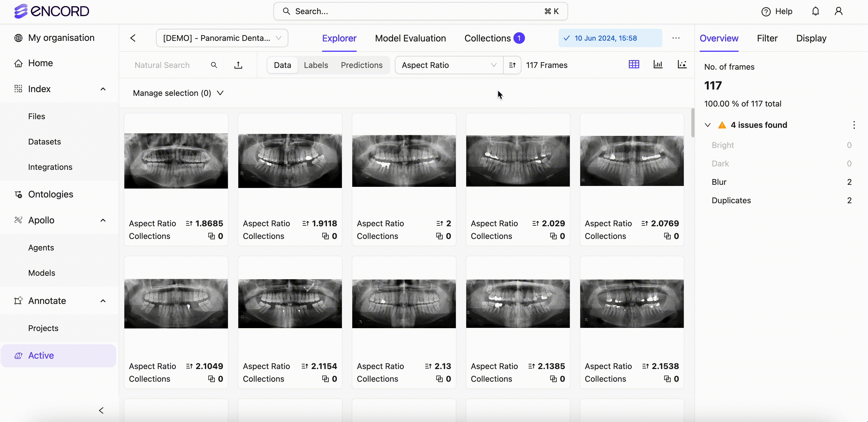Click the Annotate section icon

pyautogui.click(x=18, y=301)
